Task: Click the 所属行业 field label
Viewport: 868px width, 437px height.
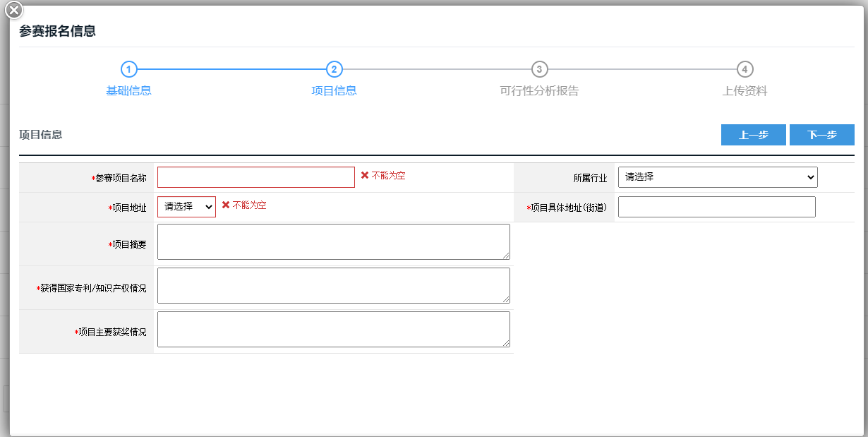Action: click(x=590, y=178)
